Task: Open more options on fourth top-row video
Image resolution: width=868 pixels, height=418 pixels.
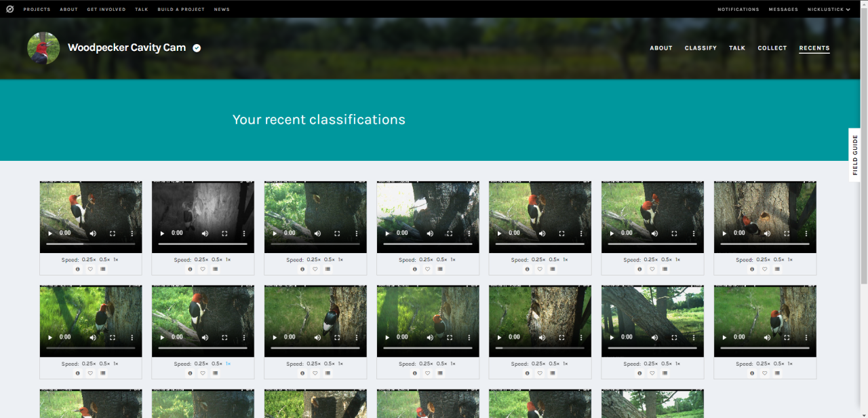Action: coord(469,233)
